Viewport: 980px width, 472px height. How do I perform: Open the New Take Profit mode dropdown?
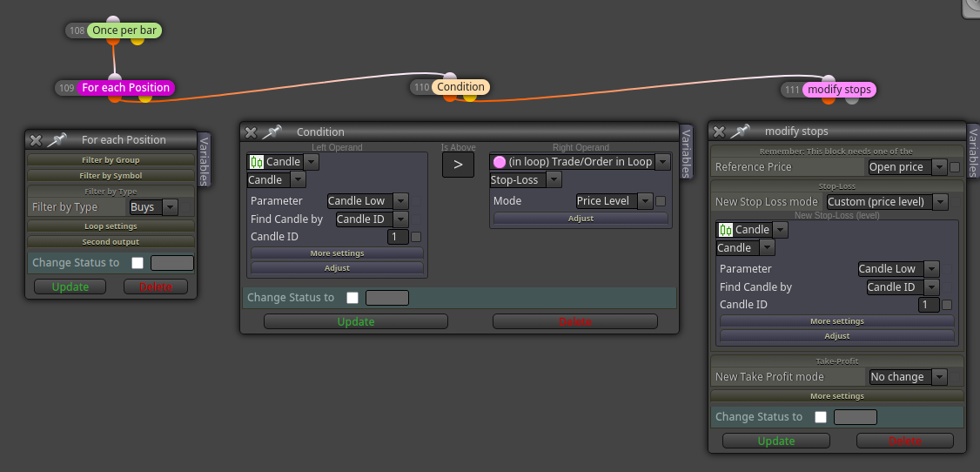[908, 377]
